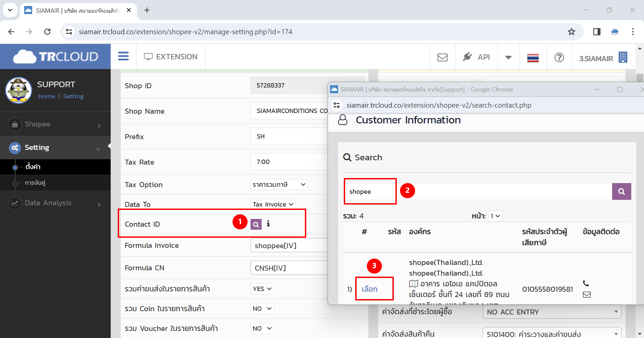Click the TRCloud extension icon in toolbar

click(x=615, y=32)
